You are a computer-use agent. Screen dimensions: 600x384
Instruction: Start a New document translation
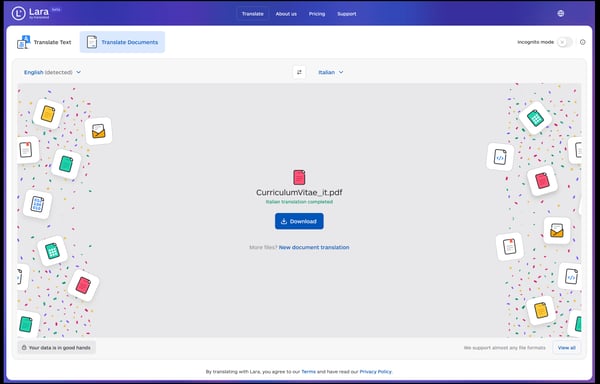(314, 247)
